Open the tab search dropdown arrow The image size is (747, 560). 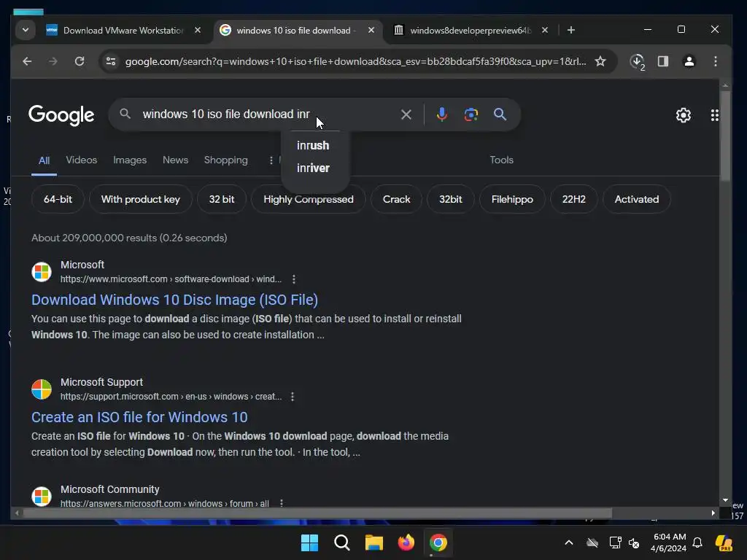pos(26,30)
